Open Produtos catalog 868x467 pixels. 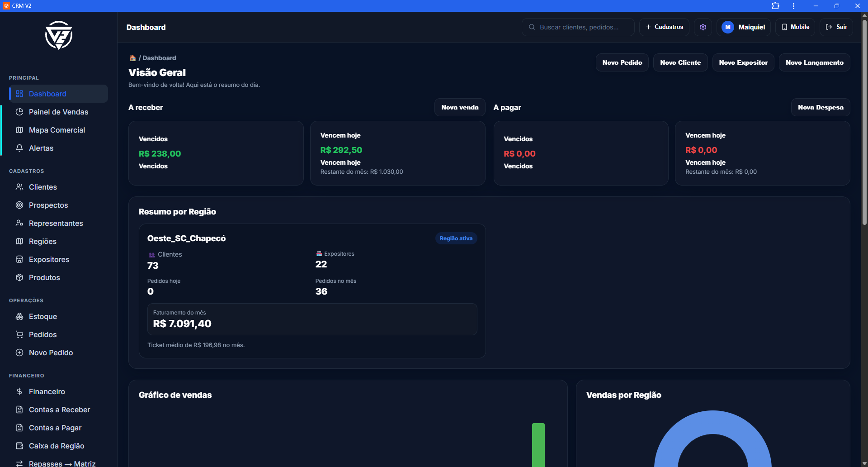pyautogui.click(x=59, y=277)
